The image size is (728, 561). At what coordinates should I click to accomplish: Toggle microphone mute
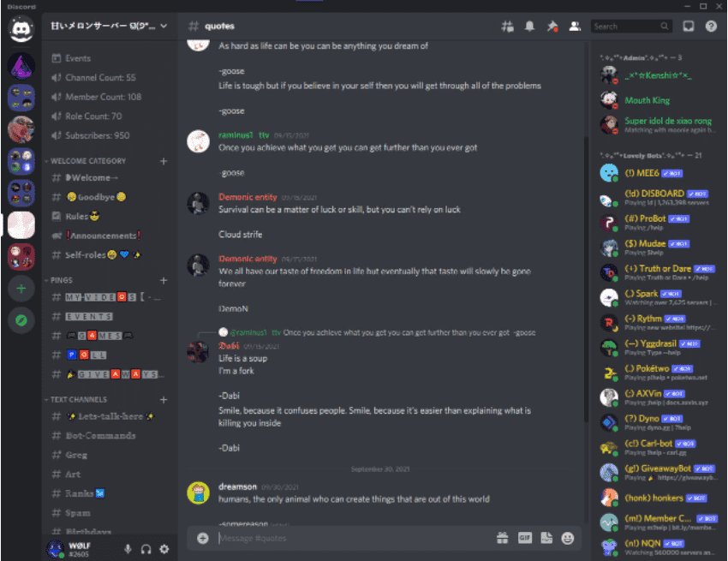(128, 549)
